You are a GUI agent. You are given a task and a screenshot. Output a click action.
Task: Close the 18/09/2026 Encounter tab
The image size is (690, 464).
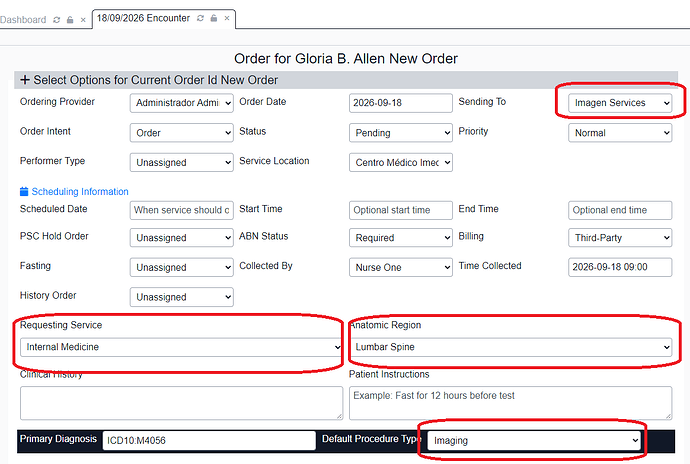click(x=227, y=18)
